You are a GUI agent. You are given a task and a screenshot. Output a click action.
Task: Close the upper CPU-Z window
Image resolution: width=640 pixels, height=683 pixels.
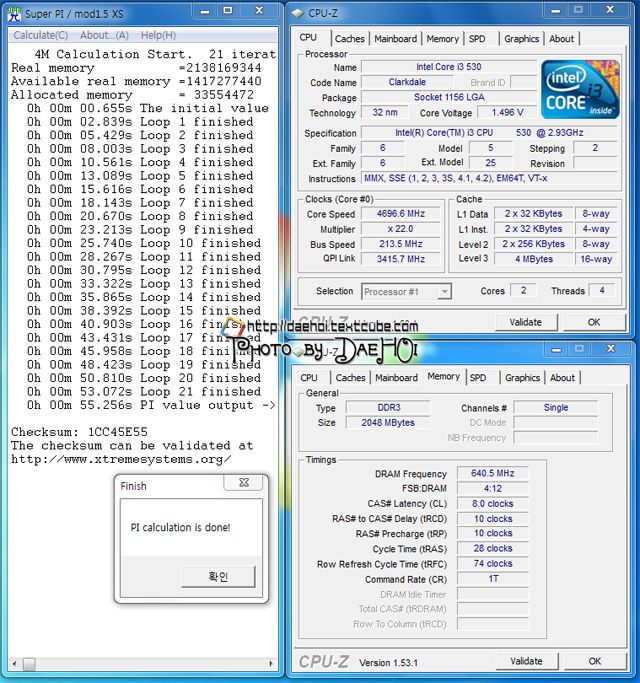pos(610,10)
